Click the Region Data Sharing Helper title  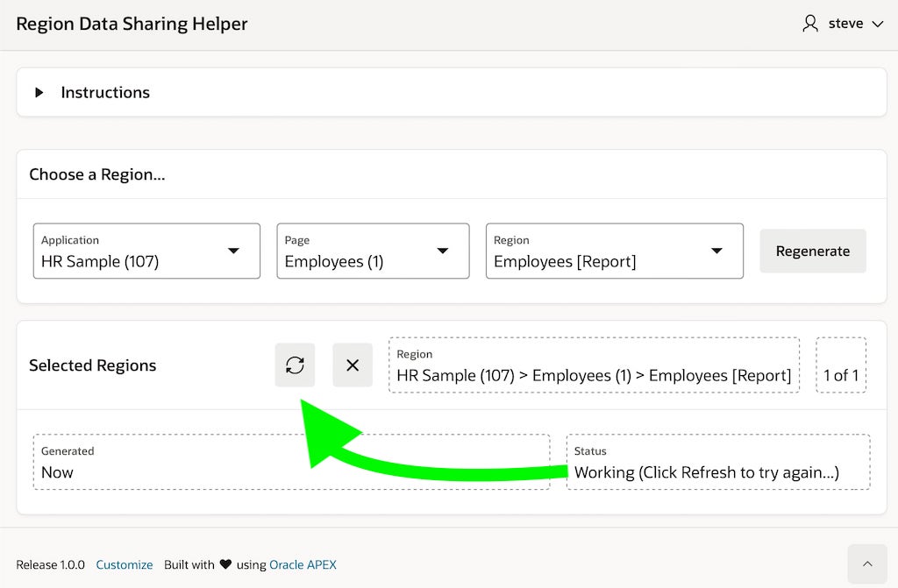[132, 24]
